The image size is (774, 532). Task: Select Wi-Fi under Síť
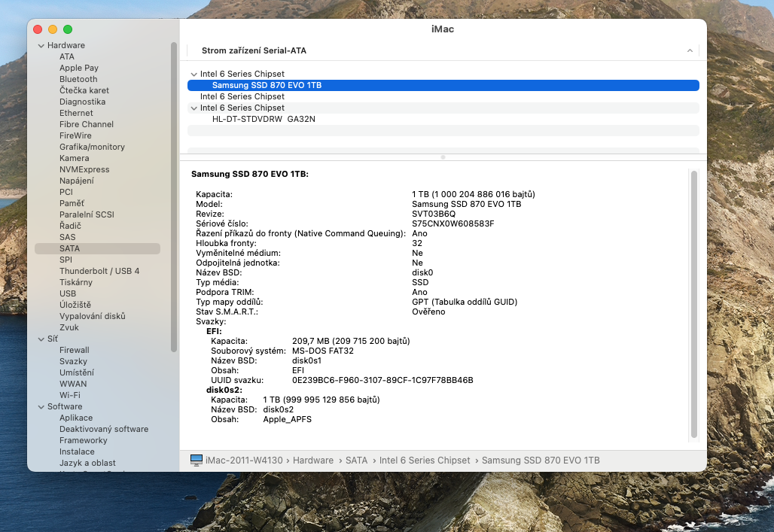click(70, 395)
